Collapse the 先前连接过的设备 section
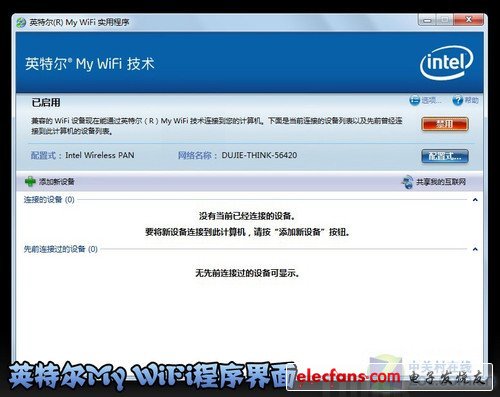The height and width of the screenshot is (397, 500). point(475,249)
